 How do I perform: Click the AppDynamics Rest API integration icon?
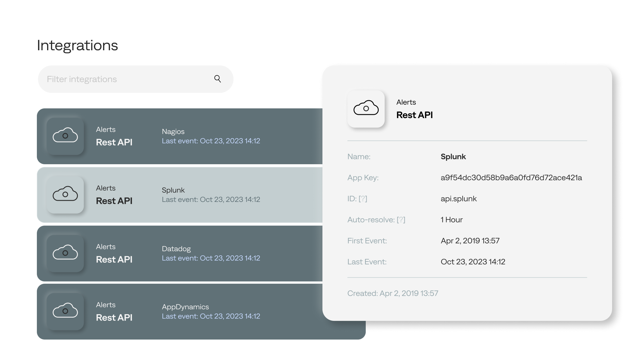coord(66,311)
